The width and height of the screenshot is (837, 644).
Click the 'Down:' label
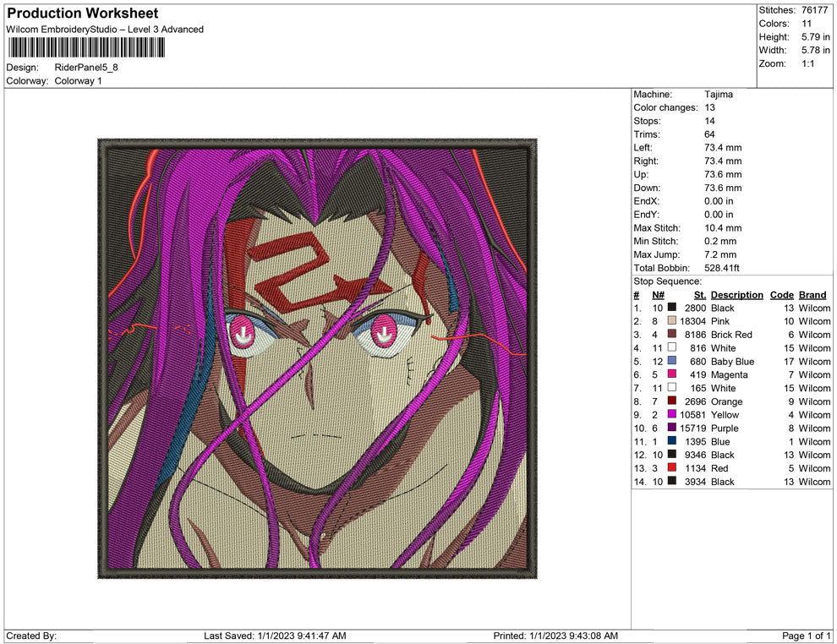[647, 188]
